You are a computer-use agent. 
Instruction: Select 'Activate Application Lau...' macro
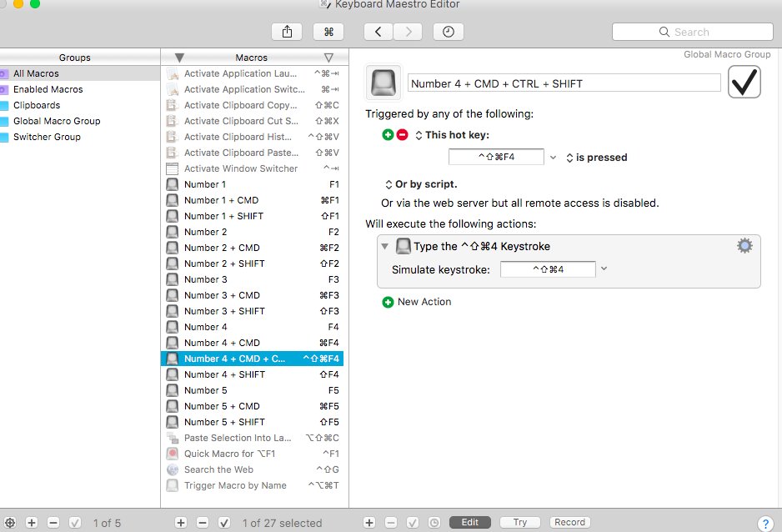point(253,73)
